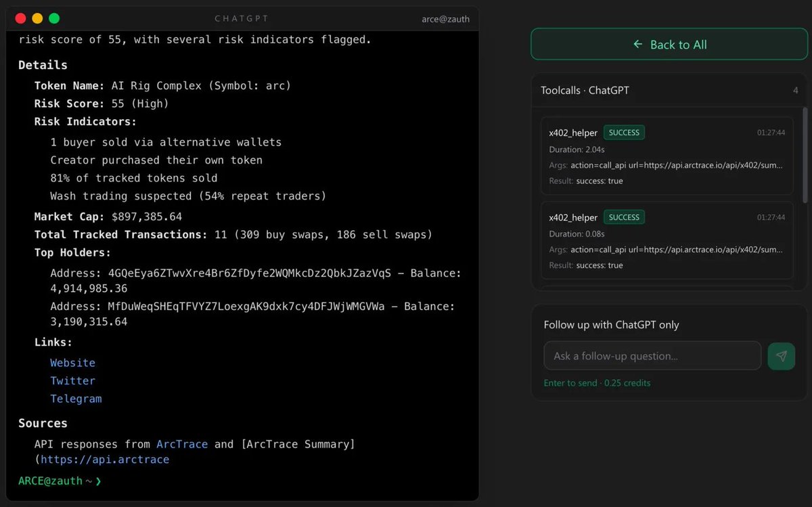Click the top holder address starting with 4GQeEya6
Screen dimensions: 812x507
(x=250, y=273)
